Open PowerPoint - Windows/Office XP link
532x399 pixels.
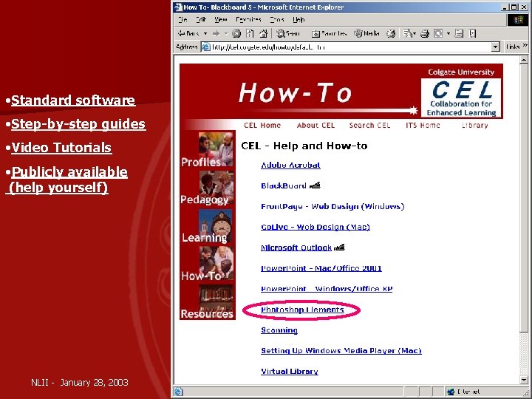(327, 289)
